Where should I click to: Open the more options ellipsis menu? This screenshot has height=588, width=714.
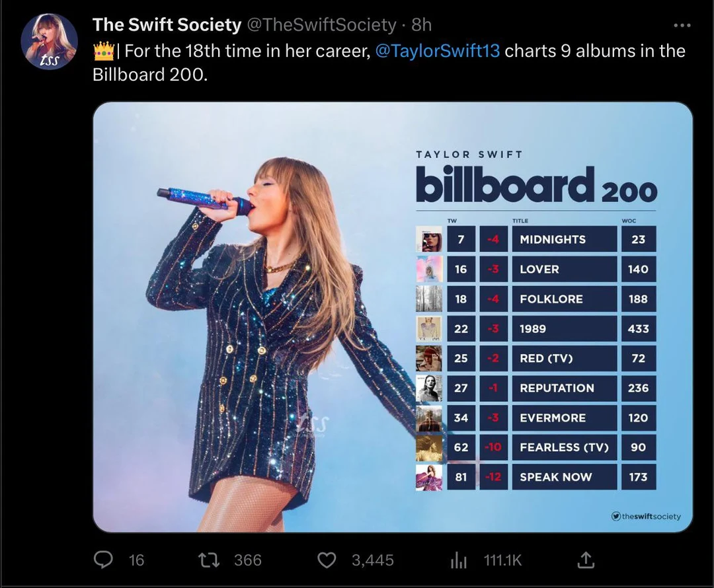(x=681, y=25)
